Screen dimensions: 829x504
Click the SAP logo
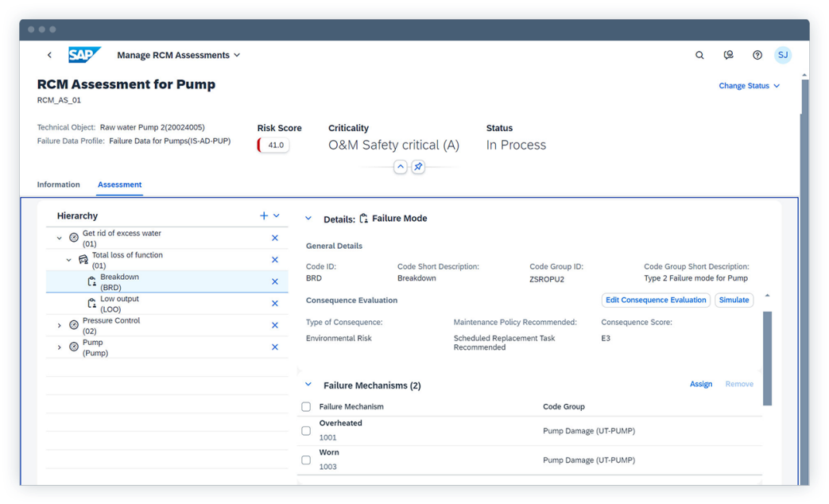point(84,55)
